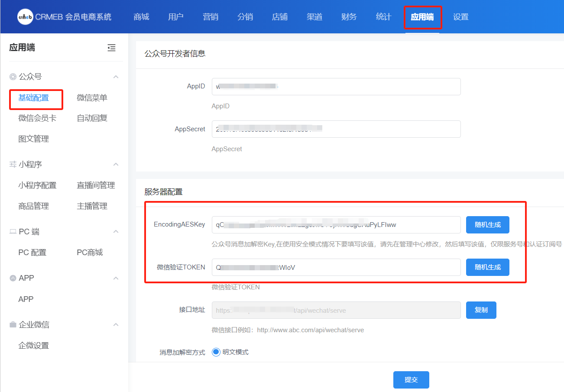Image resolution: width=564 pixels, height=392 pixels.
Task: Click the 公众号 section icon
Action: tap(13, 77)
